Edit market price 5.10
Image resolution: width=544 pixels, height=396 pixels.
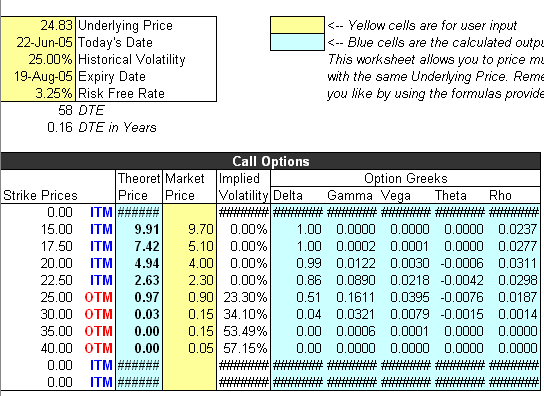189,246
